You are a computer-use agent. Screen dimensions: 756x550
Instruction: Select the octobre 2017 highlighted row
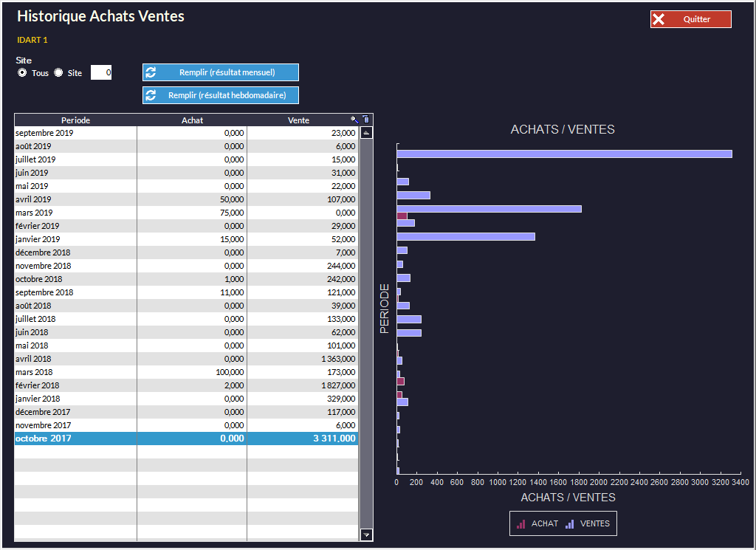pos(186,439)
